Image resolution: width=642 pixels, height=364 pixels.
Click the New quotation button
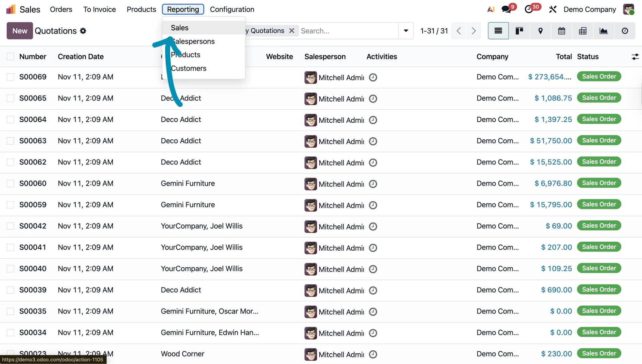[x=20, y=31]
